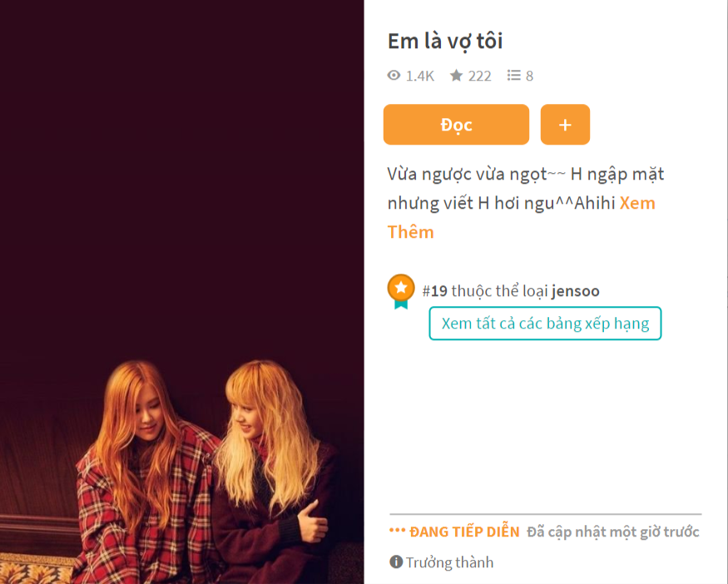Click the orange ranking medal badge
The height and width of the screenshot is (584, 728).
(x=401, y=291)
